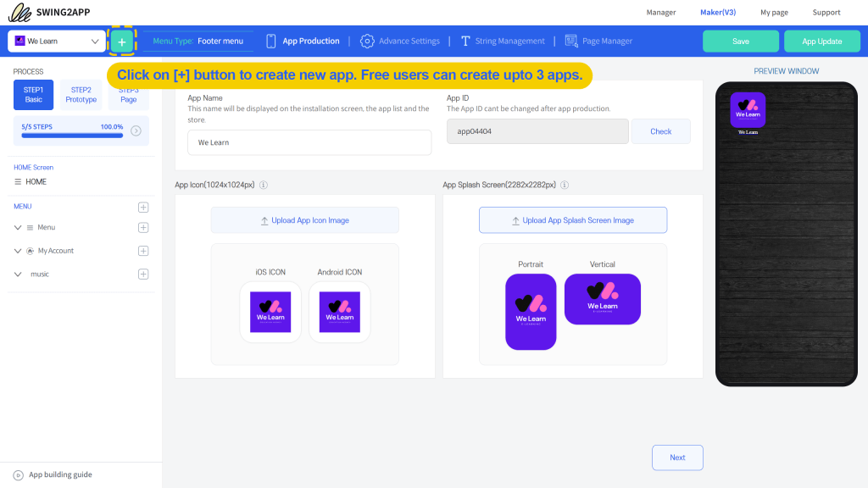Click the 5/5 steps progress bar
The height and width of the screenshot is (488, 868).
(72, 136)
